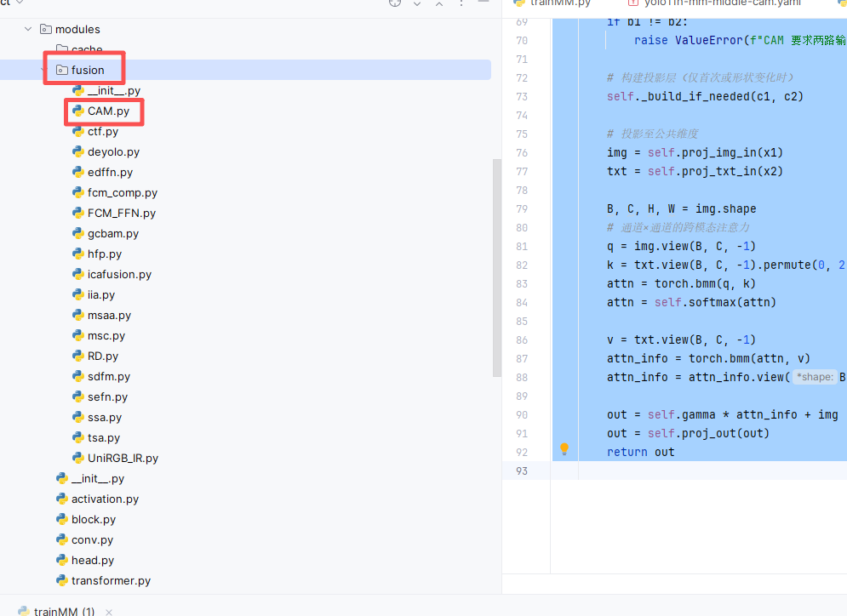Select sdfm.py in the tree
The height and width of the screenshot is (616, 847).
[x=109, y=377]
